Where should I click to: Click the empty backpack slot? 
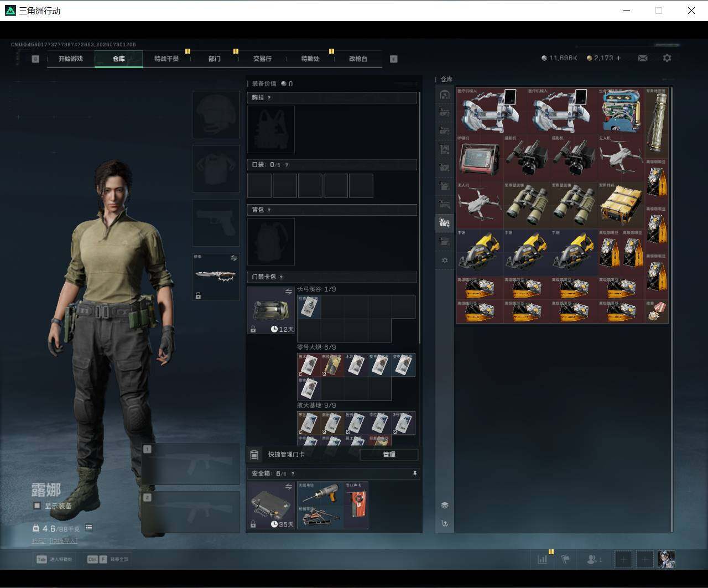[270, 242]
